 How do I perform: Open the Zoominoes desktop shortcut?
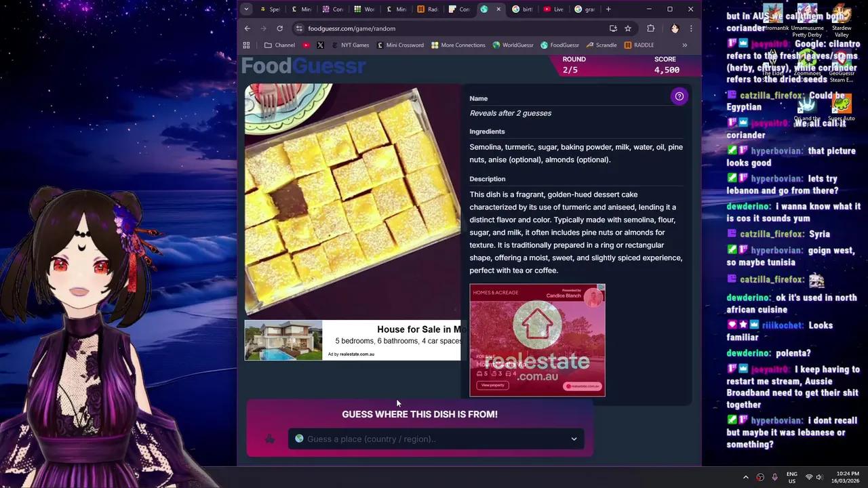point(807,64)
